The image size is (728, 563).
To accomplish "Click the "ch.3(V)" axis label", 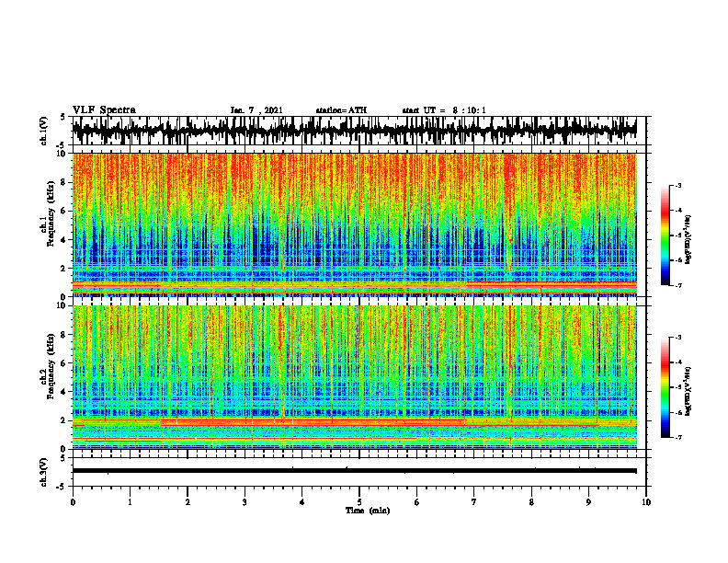I will (44, 473).
